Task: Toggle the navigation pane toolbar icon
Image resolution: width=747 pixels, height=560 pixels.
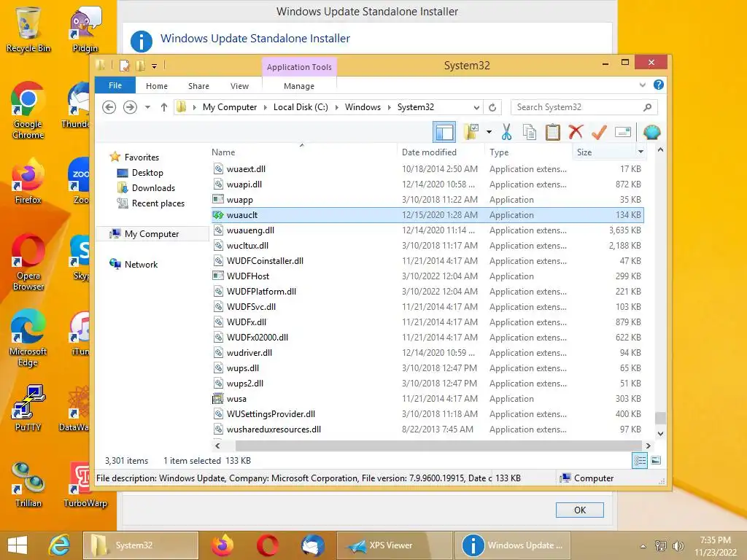Action: pos(444,132)
